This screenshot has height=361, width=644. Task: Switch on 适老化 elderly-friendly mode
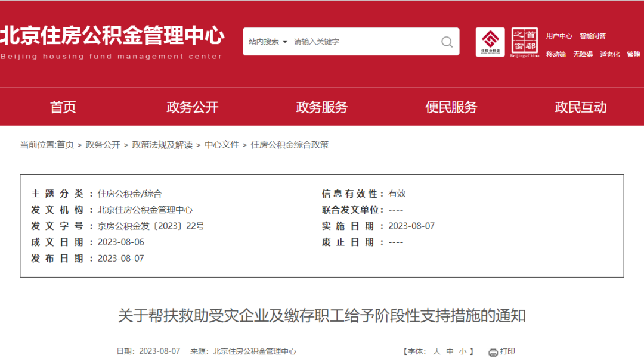tap(609, 54)
